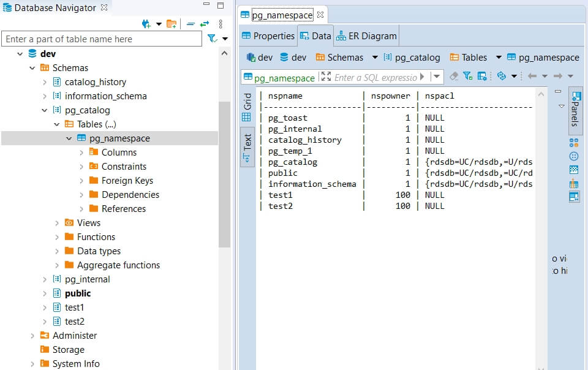Screen dimensions: 588x370
Task: Click the table name search field
Action: point(101,39)
